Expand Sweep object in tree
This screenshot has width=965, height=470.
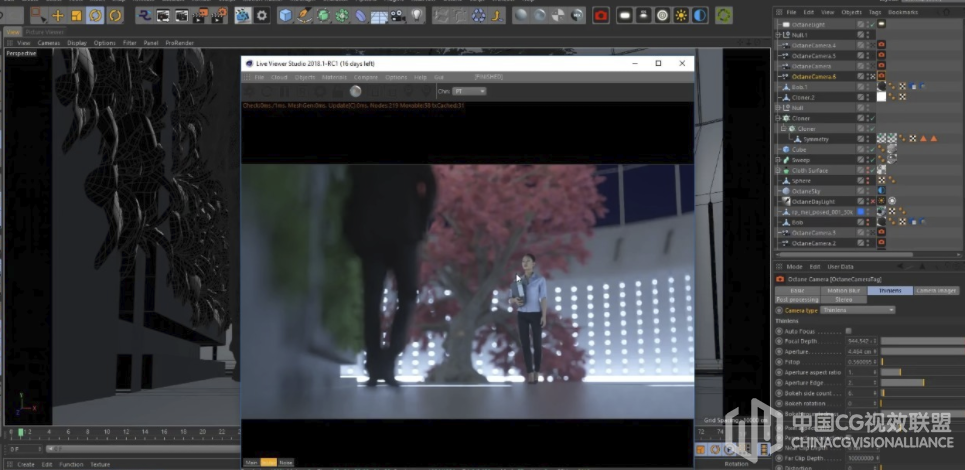point(778,160)
